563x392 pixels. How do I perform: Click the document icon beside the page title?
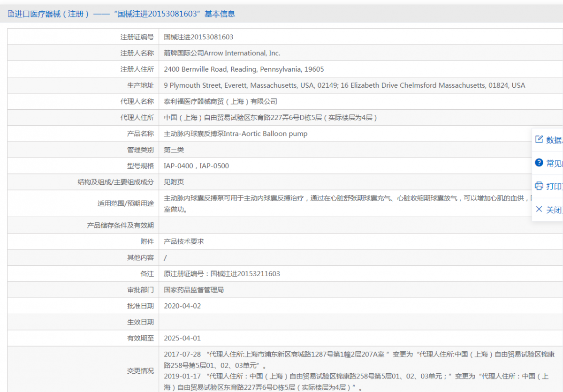click(x=11, y=14)
